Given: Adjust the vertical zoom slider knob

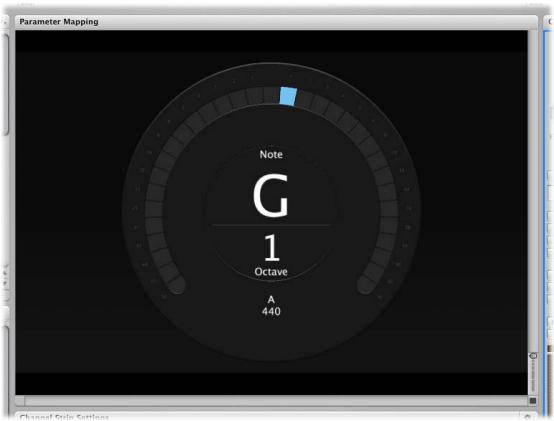Looking at the screenshot, I should pos(533,356).
